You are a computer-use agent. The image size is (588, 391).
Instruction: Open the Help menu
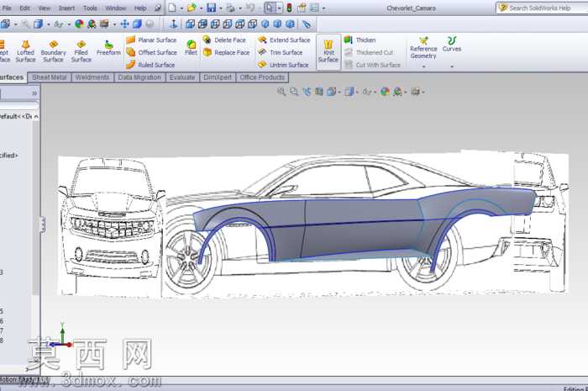click(x=140, y=8)
